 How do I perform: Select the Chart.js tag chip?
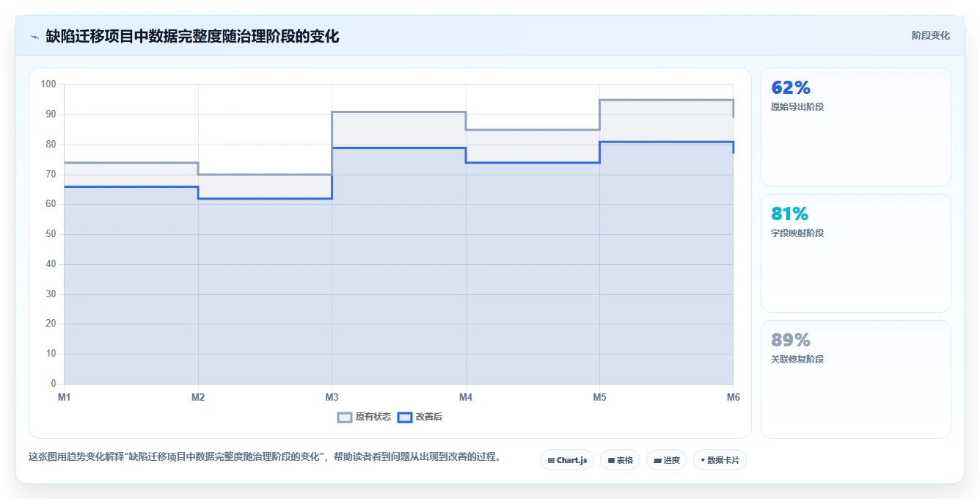pyautogui.click(x=567, y=460)
